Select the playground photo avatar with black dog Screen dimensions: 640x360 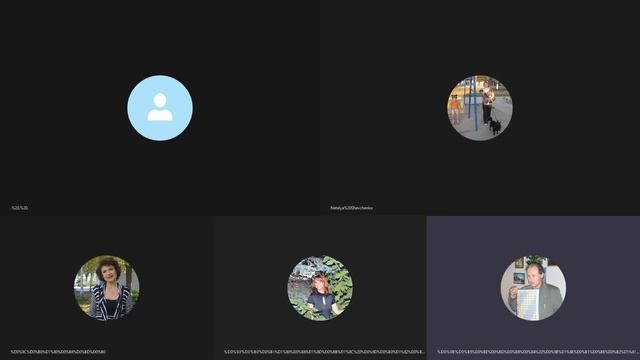pos(480,108)
